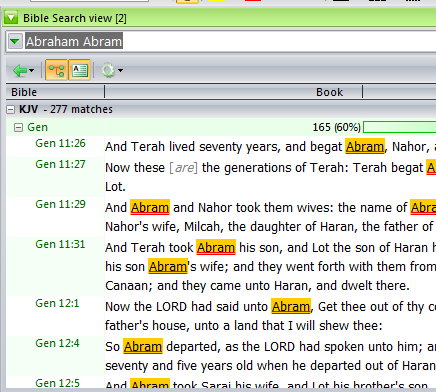Open the gear options dropdown arrow

121,70
